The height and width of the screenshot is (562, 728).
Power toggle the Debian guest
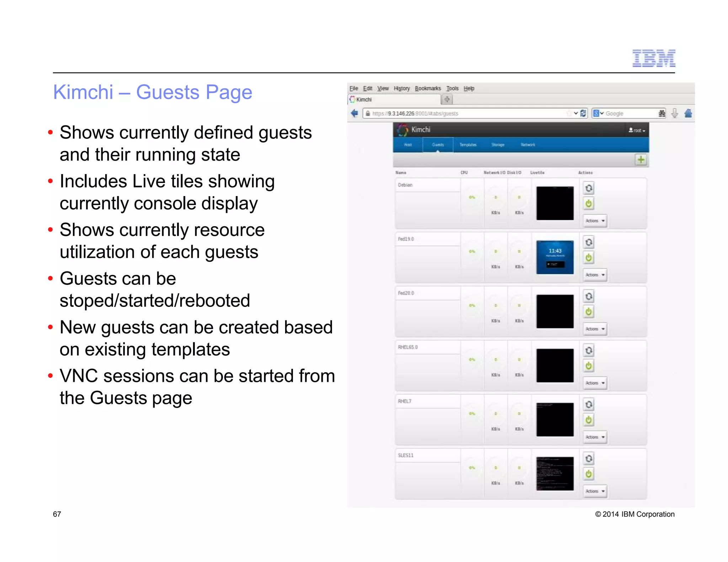click(589, 204)
